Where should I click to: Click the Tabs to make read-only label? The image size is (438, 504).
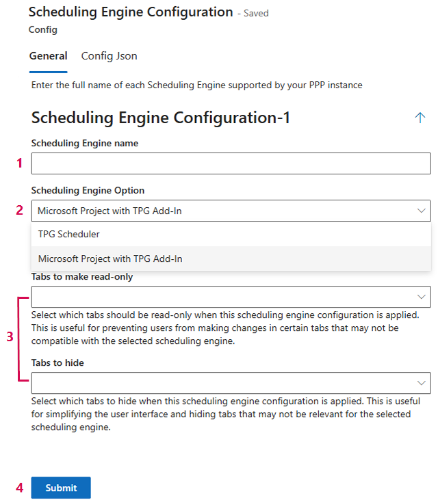tap(82, 276)
